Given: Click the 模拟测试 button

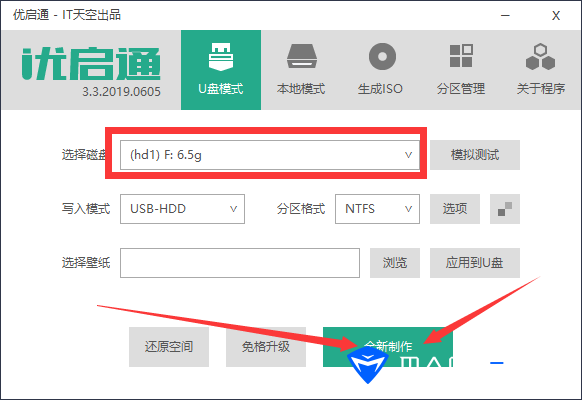Looking at the screenshot, I should pos(475,155).
